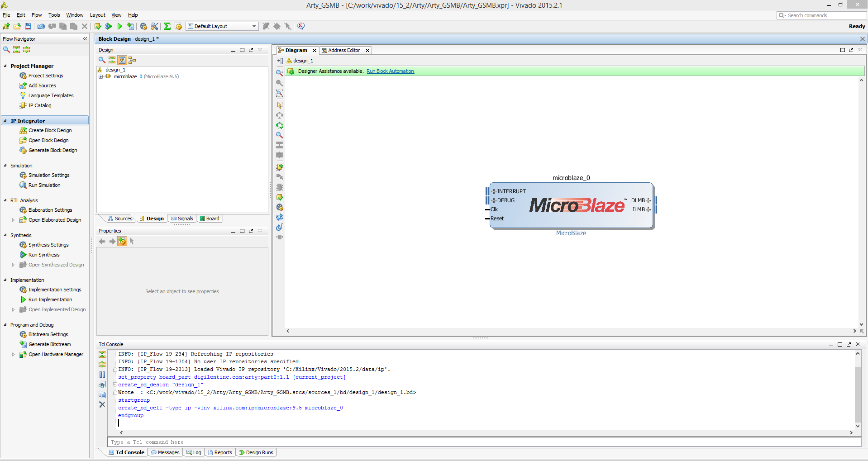Image resolution: width=868 pixels, height=461 pixels.
Task: Click the search icon in Design panel
Action: (102, 60)
